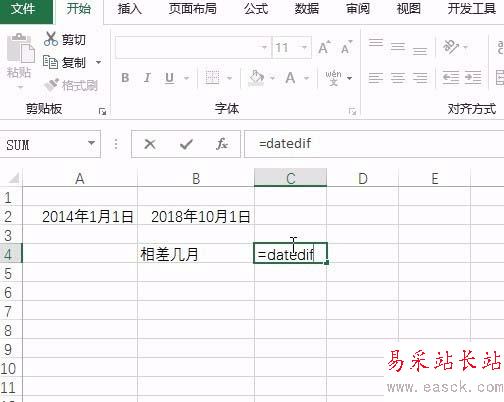Open the fill color dropdown arrow
The width and height of the screenshot is (504, 402).
272,78
